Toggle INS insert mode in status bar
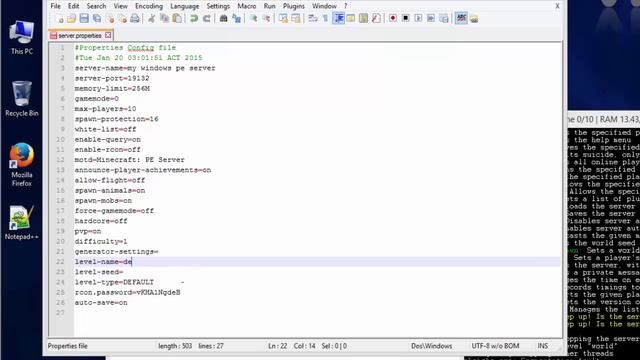The width and height of the screenshot is (640, 360). (542, 346)
